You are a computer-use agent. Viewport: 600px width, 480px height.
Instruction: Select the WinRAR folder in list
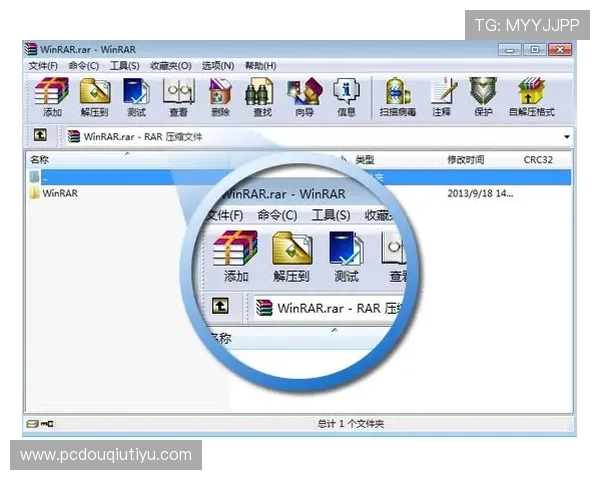click(59, 193)
